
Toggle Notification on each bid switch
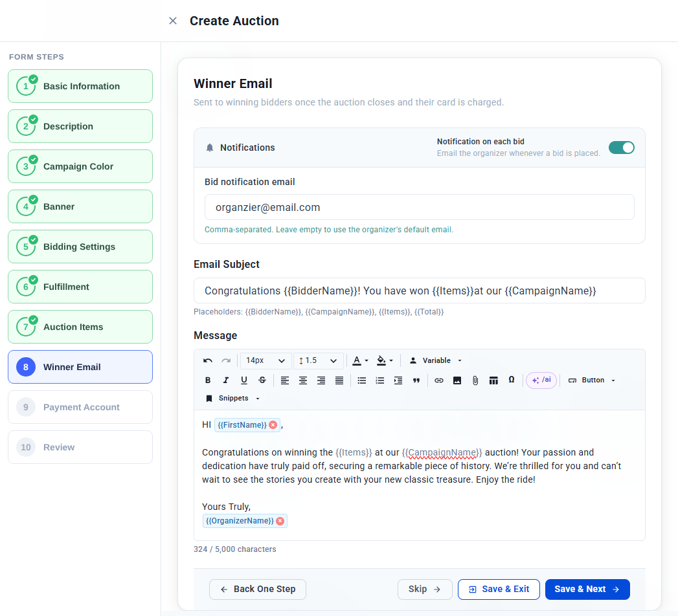coord(622,148)
